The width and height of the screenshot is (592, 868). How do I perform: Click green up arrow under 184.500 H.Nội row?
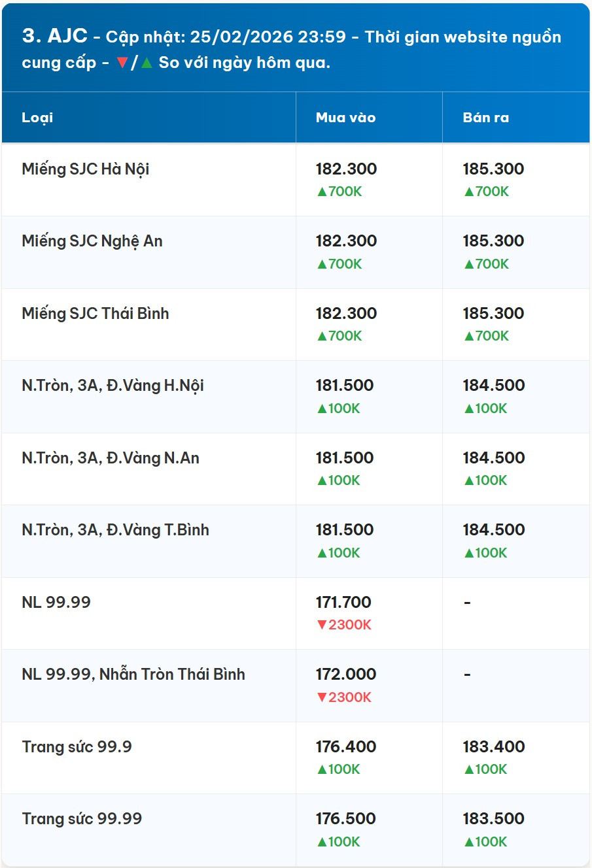[x=469, y=409]
